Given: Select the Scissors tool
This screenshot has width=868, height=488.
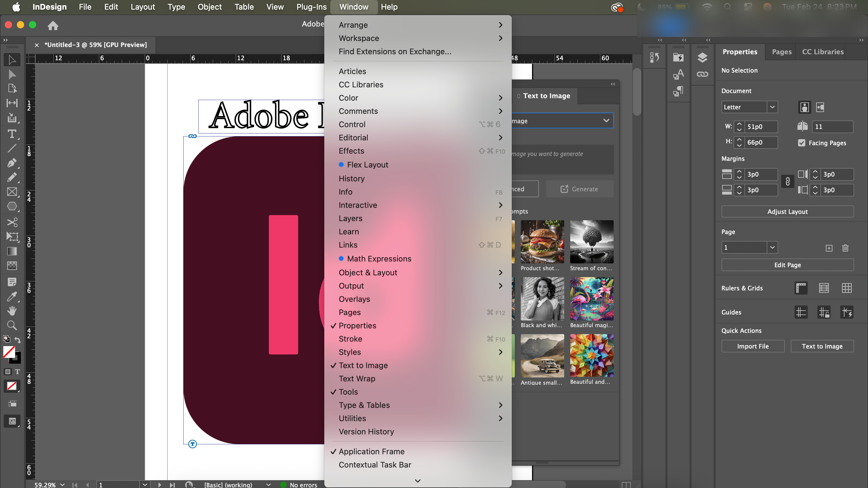Looking at the screenshot, I should click(x=12, y=222).
